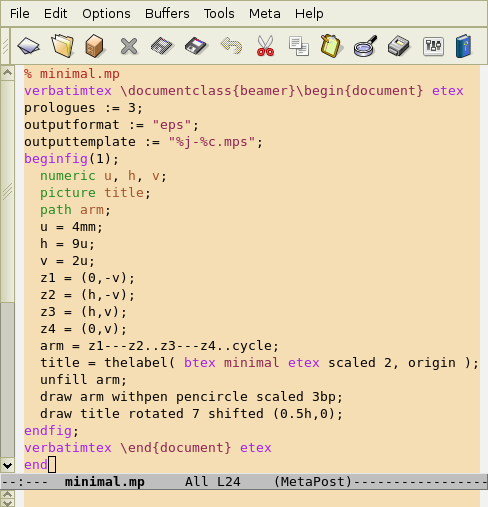Paste using the clipboard icon
This screenshot has width=488, height=507.
(331, 46)
